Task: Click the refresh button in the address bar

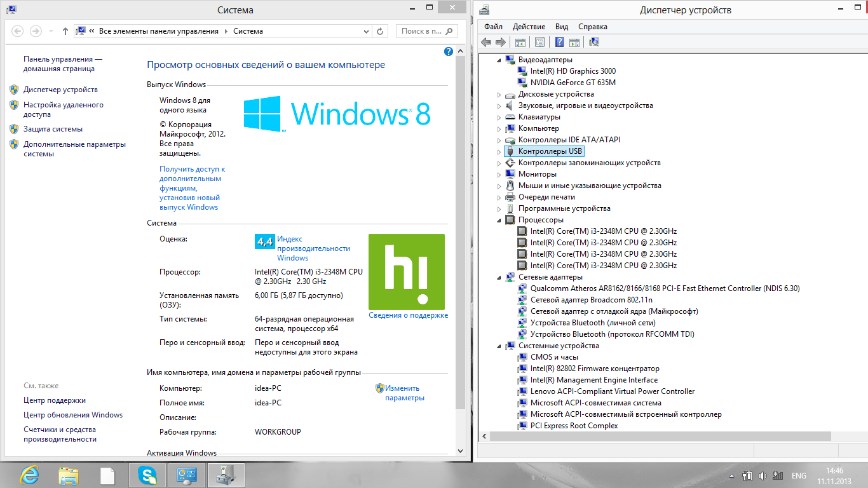Action: [x=380, y=31]
